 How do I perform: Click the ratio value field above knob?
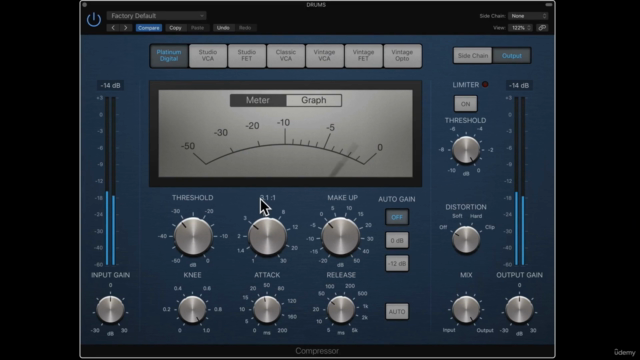tap(267, 198)
